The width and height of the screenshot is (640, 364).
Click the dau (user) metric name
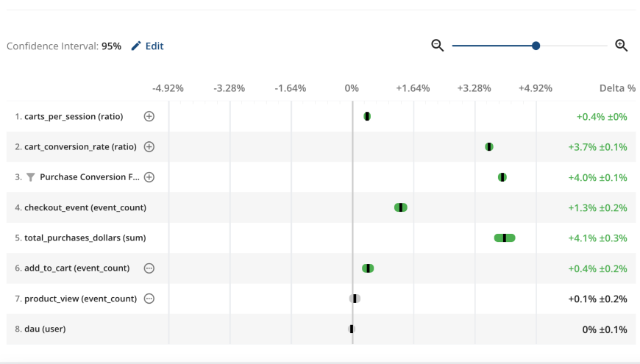pos(45,329)
